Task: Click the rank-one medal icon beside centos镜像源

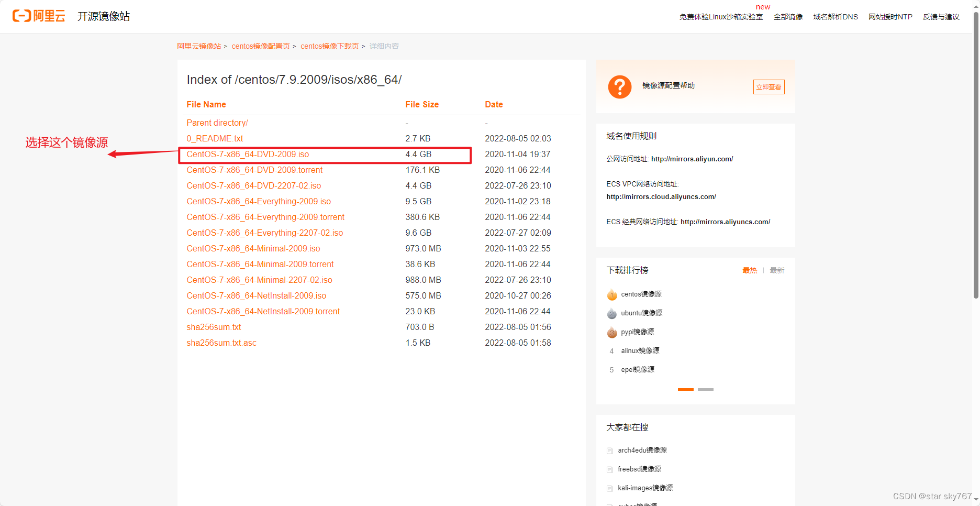Action: pos(612,294)
